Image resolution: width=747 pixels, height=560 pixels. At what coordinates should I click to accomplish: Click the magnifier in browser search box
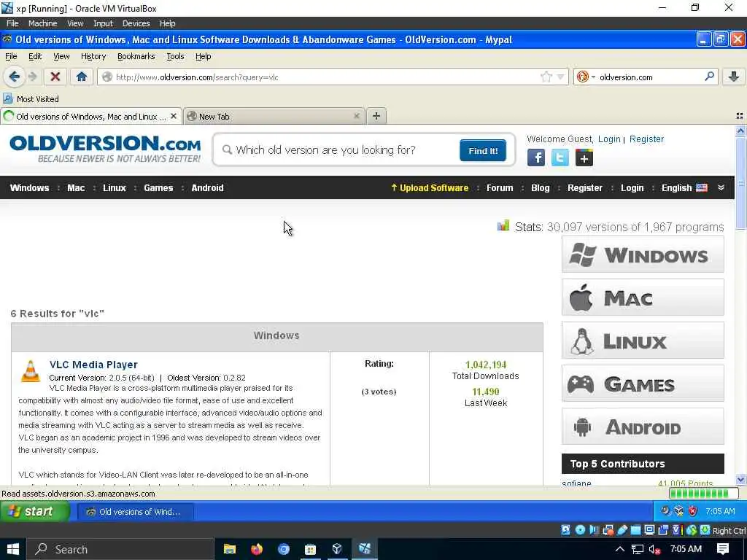pos(709,76)
